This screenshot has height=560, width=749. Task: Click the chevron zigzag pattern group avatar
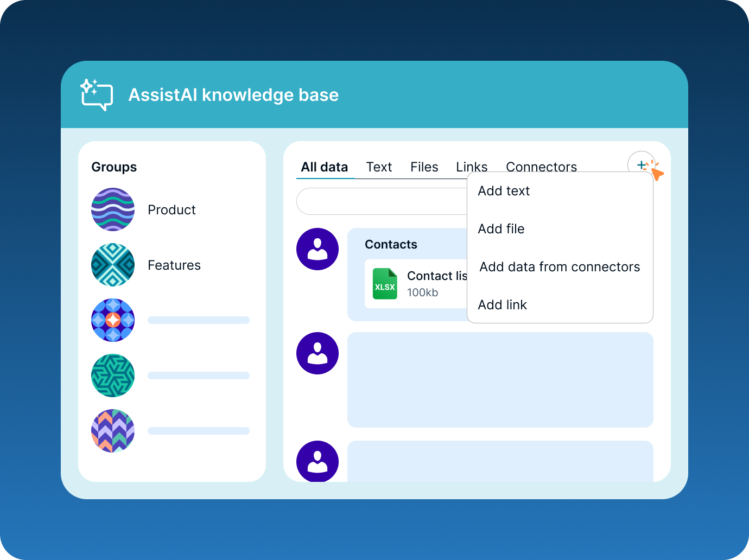coord(113,431)
